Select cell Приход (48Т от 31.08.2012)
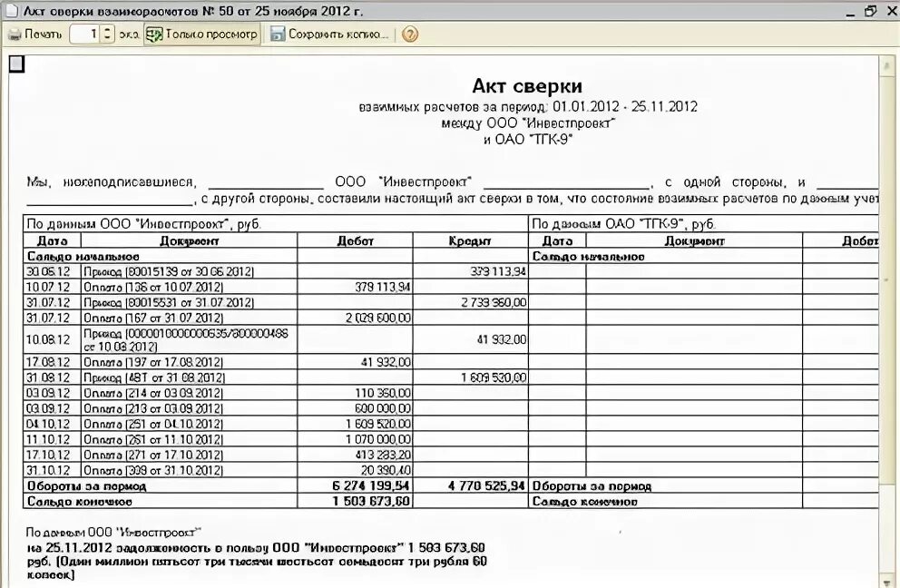The image size is (900, 588). pyautogui.click(x=190, y=377)
